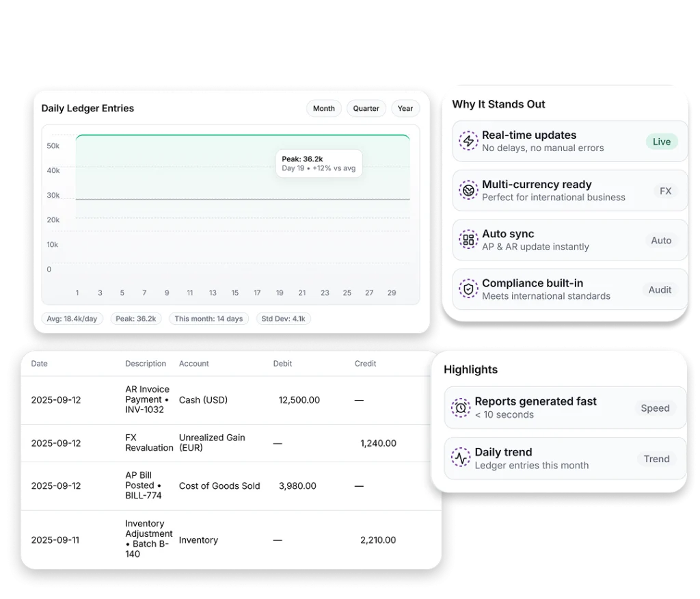Switch chart to Year view
The image size is (700, 599).
pos(405,109)
